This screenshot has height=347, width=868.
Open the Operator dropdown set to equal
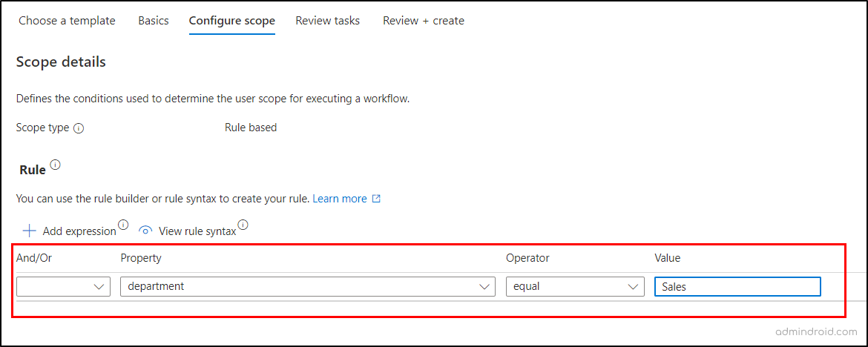[574, 286]
